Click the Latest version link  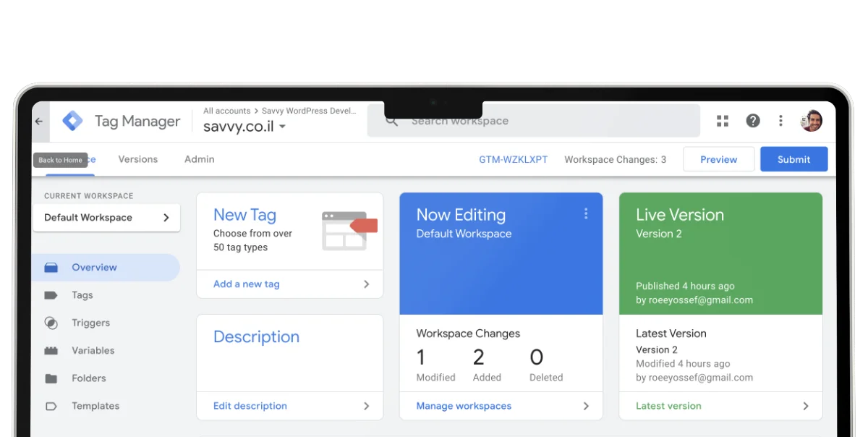click(x=668, y=407)
